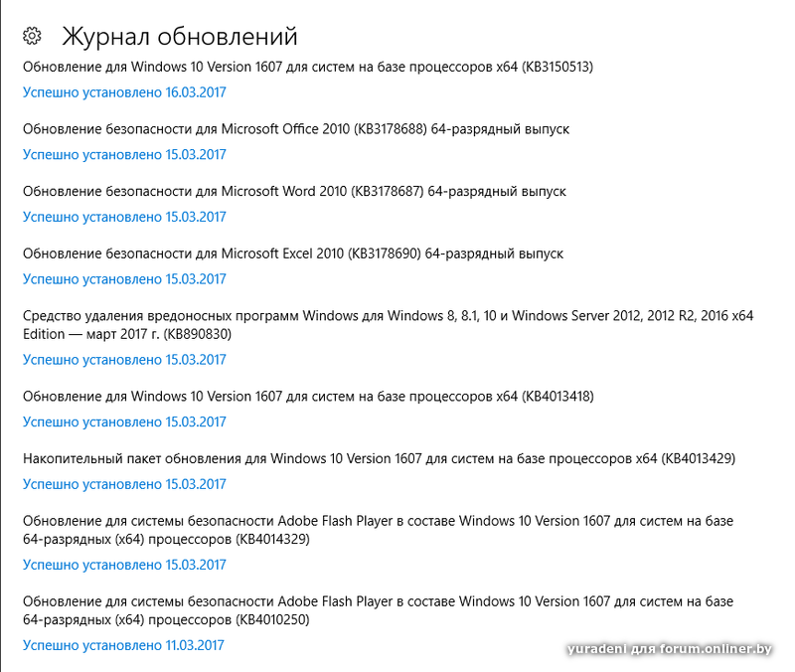Open install status link under Excel 2010 KB3178690

[x=124, y=279]
